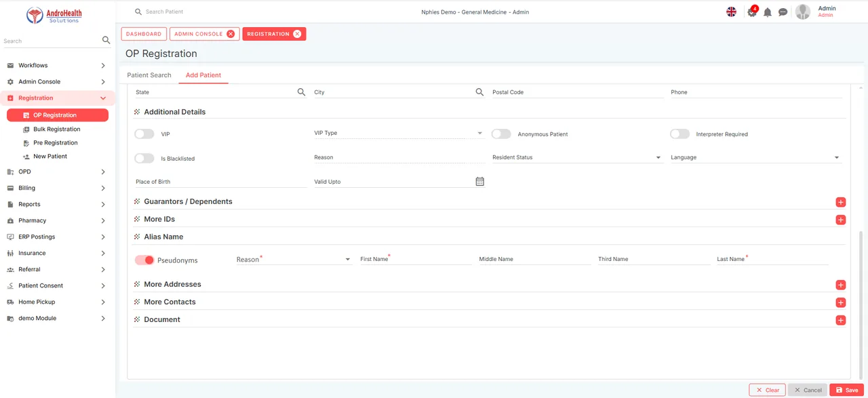
Task: Click the Pharmacy icon in sidebar
Action: pos(10,221)
